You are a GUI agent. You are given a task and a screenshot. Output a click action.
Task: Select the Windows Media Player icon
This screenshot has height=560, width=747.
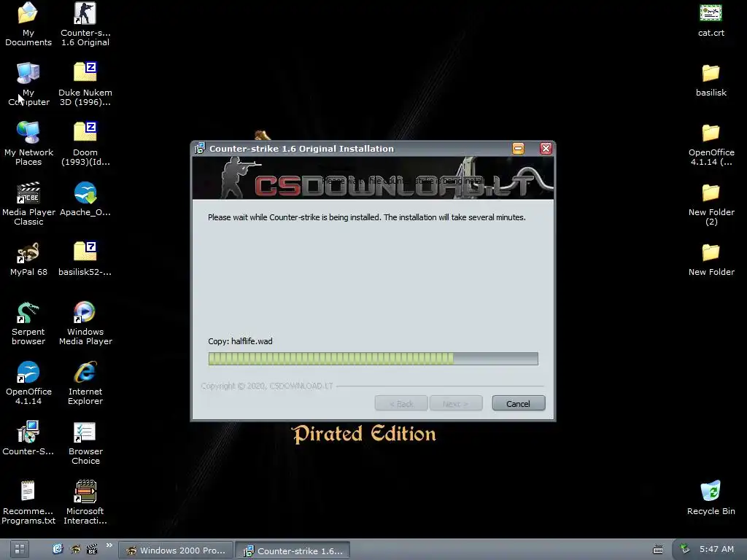pyautogui.click(x=85, y=323)
